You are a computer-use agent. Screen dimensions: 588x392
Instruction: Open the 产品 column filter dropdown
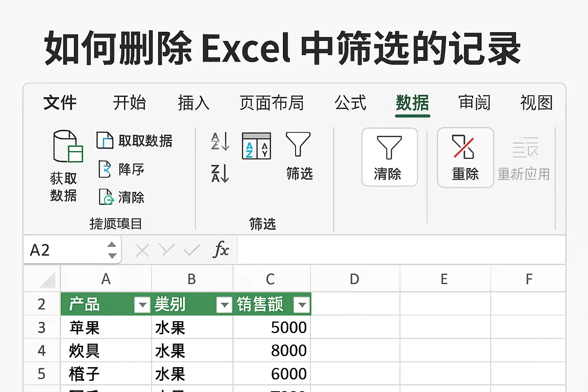coord(142,305)
